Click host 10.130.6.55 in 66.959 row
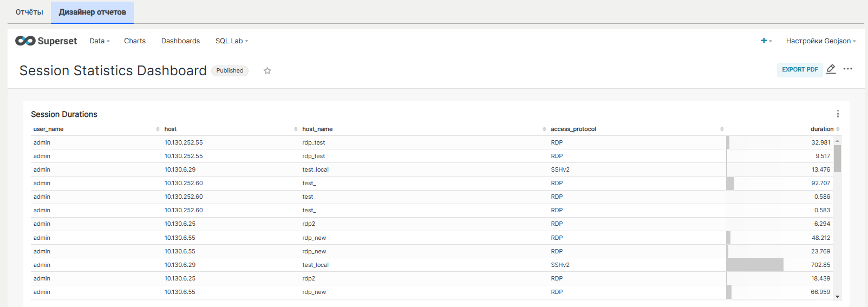The width and height of the screenshot is (868, 307). pos(180,292)
